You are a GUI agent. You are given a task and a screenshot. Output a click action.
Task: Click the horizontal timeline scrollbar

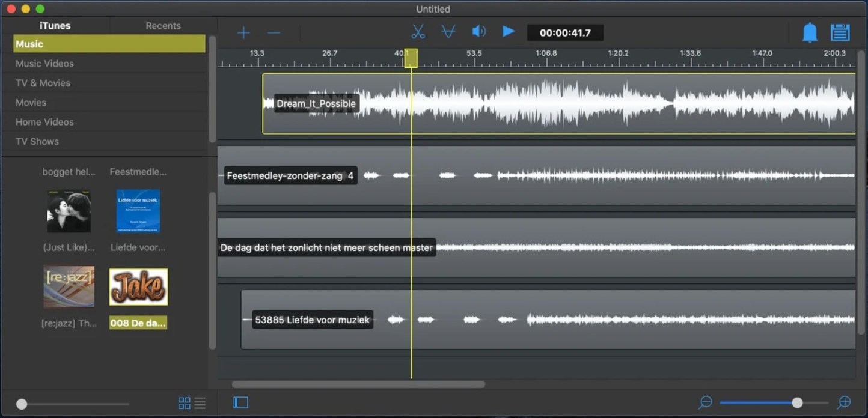(x=358, y=384)
